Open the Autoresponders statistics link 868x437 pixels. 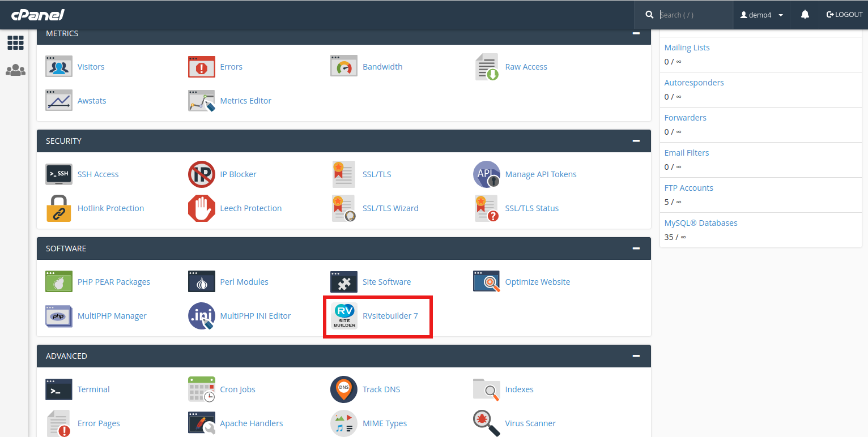pyautogui.click(x=694, y=83)
